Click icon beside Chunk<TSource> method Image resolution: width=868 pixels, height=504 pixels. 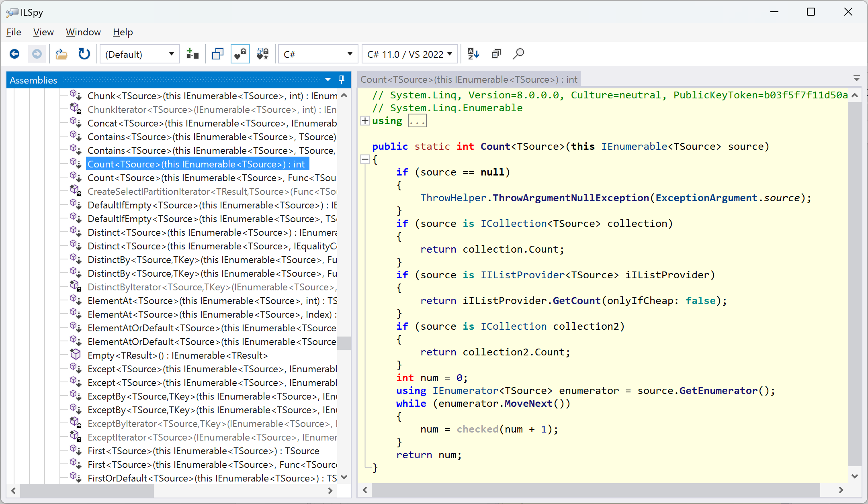click(x=76, y=95)
